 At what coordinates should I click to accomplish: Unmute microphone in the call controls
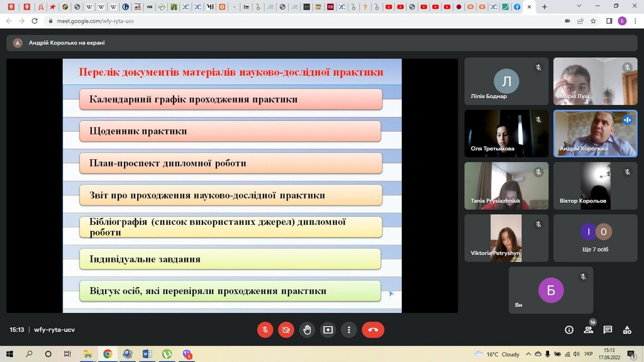(x=265, y=329)
